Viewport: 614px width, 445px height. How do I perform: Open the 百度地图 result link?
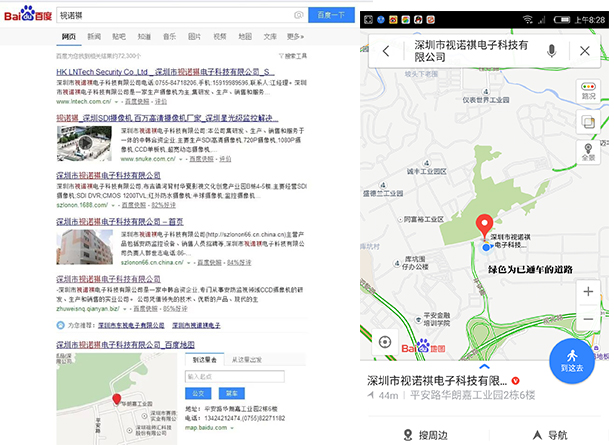[125, 345]
